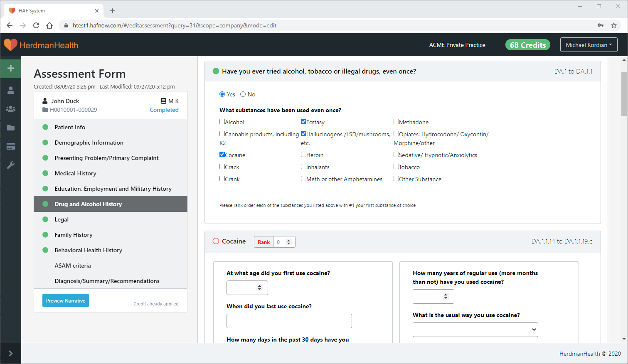
Task: Enable the Tobacco checkbox
Action: (396, 167)
